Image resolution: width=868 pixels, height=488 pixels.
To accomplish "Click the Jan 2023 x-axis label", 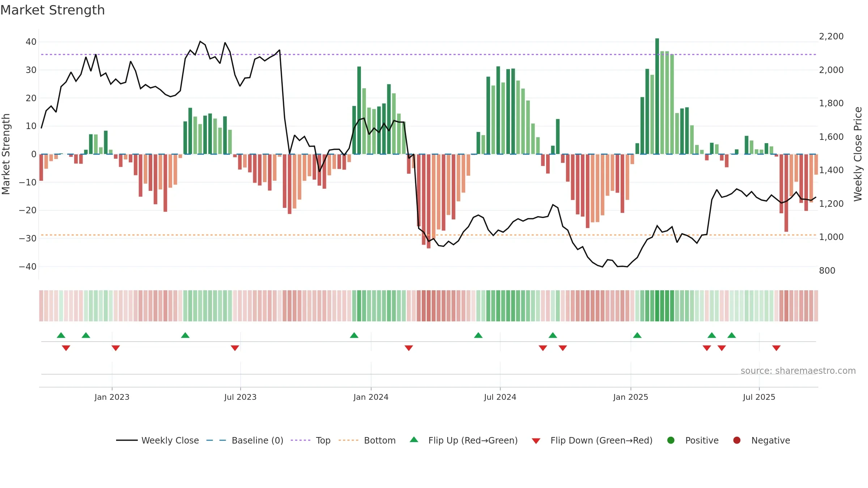I will [112, 397].
